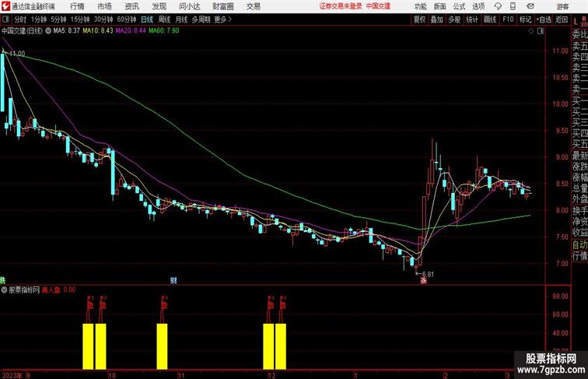This screenshot has width=588, height=379.
Task: Click the 11.00 high price label on chart
Action: coord(17,54)
